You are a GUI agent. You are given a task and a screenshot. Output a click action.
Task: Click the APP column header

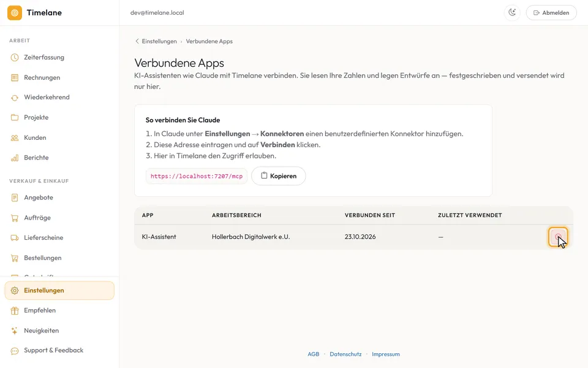point(148,215)
